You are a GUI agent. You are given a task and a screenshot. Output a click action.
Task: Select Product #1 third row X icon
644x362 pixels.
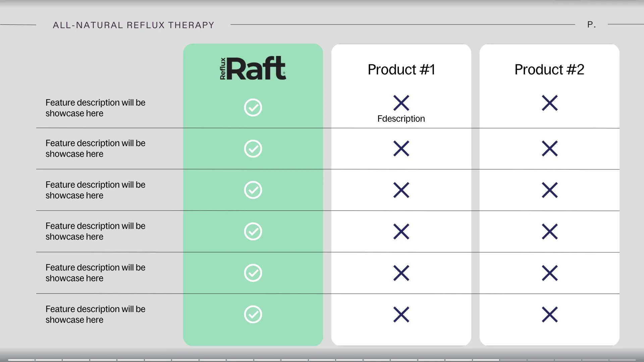click(401, 190)
